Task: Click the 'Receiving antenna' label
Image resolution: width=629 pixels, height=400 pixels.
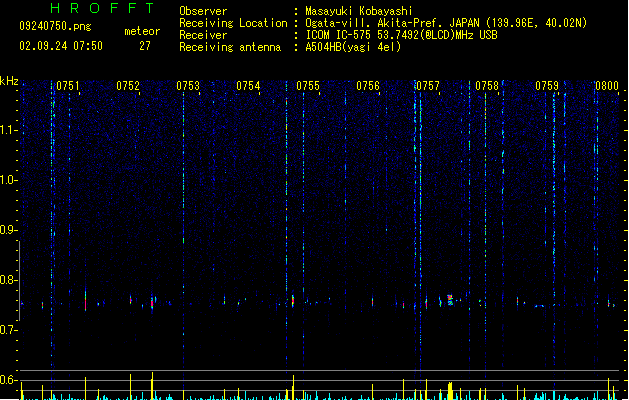Action: coord(230,47)
